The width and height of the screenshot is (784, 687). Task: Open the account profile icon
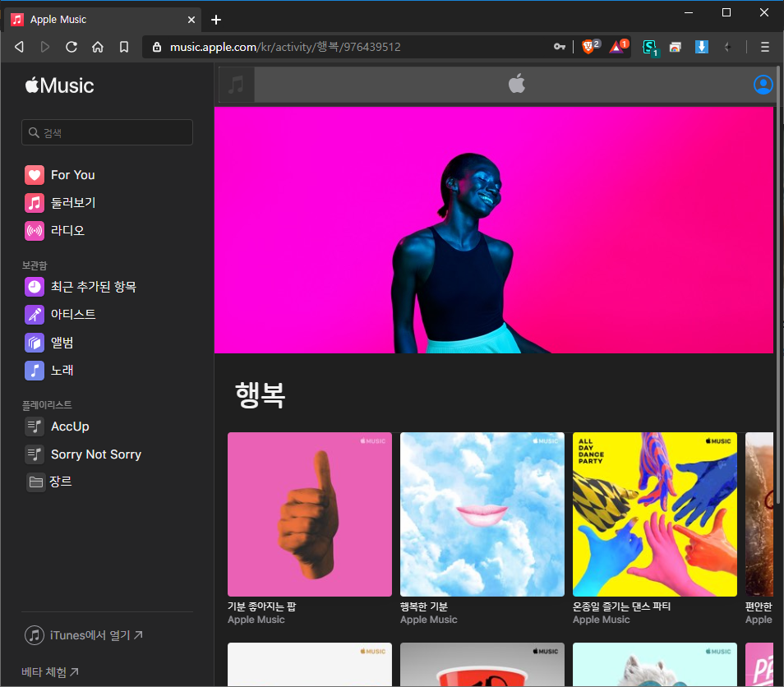click(763, 85)
